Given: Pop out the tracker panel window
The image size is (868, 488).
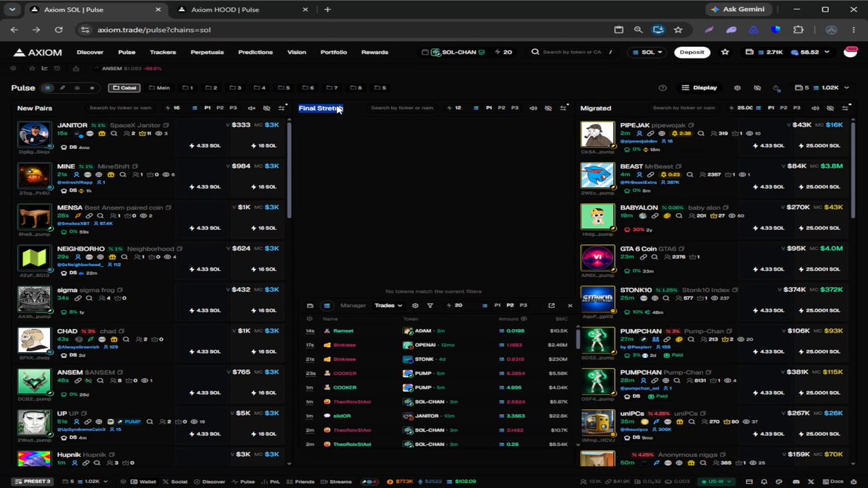Looking at the screenshot, I should pyautogui.click(x=551, y=305).
